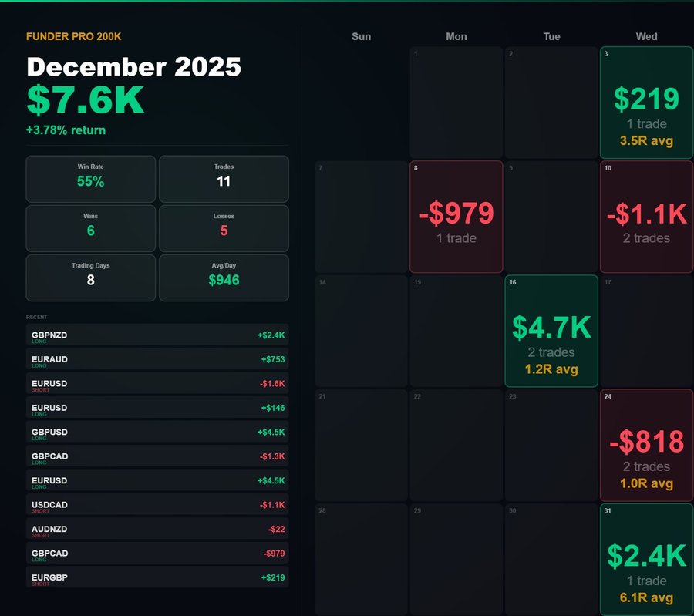Open December 10 with -$1.1K loss
This screenshot has height=616, width=694.
pyautogui.click(x=647, y=217)
